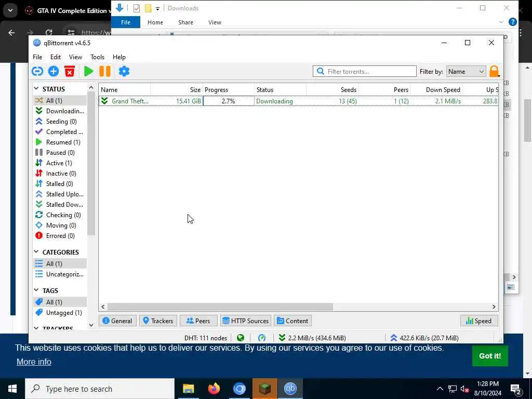
Task: Click the green Resume play icon
Action: [x=88, y=71]
